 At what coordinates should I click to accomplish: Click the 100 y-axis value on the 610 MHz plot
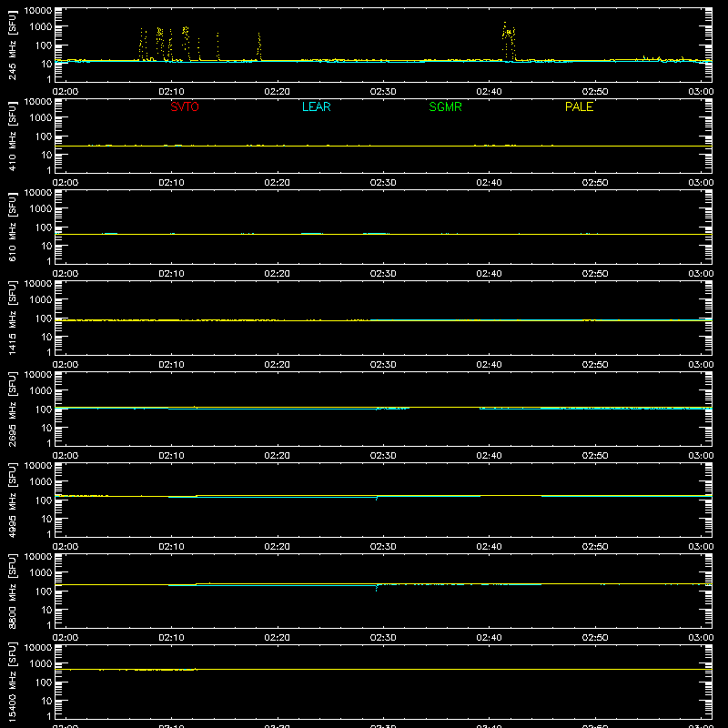[44, 227]
